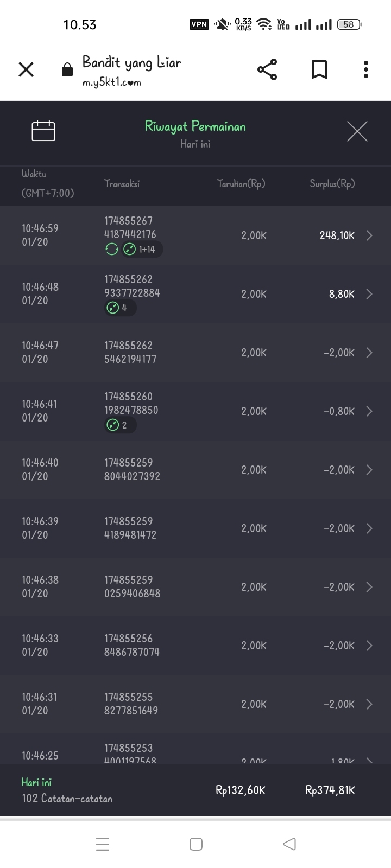Tap the share icon in browser bar
Viewport: 391px width, 868px height.
tap(267, 69)
